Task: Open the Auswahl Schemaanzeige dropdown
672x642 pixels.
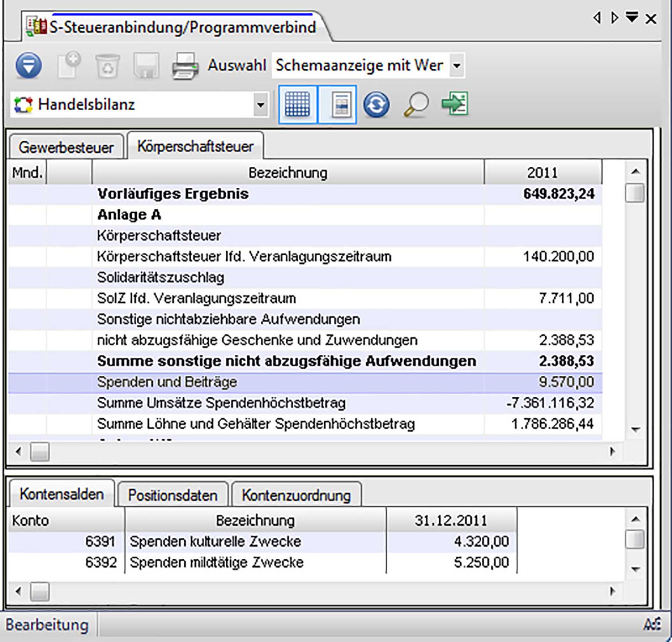Action: 457,66
